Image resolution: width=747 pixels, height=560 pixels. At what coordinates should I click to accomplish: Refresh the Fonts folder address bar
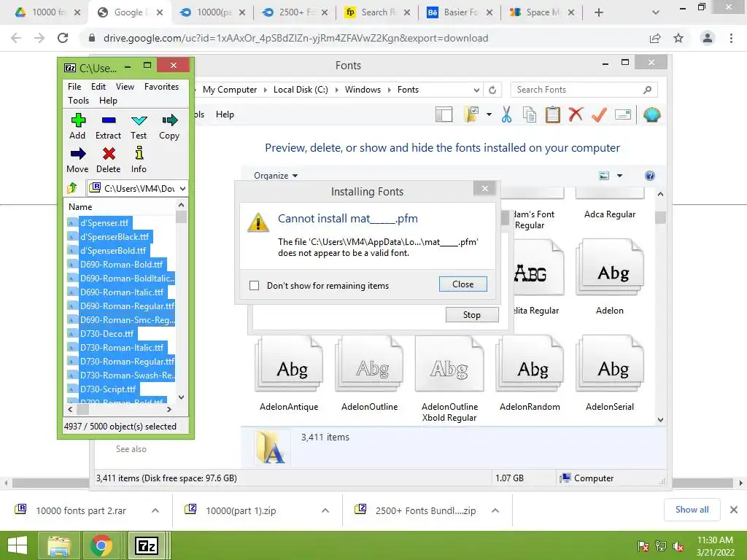pyautogui.click(x=492, y=90)
